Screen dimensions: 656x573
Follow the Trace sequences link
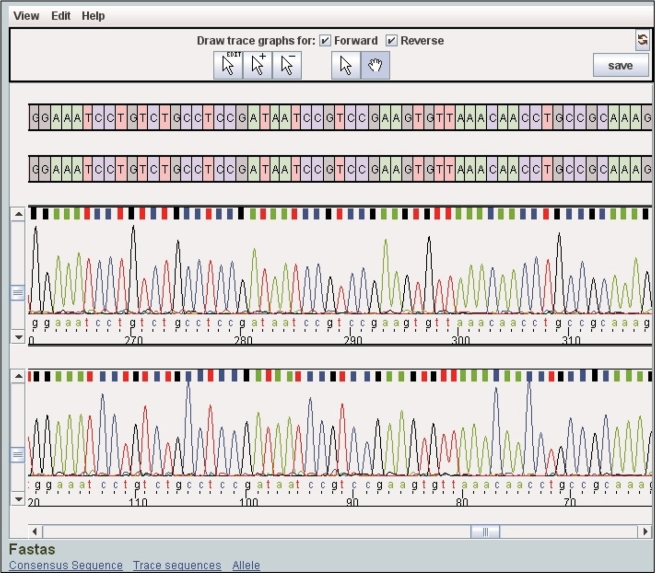point(177,565)
